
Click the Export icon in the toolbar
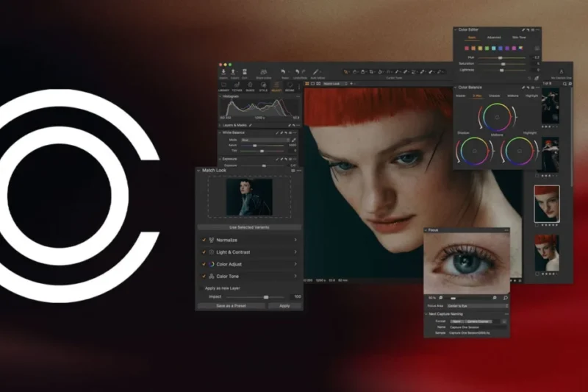(x=233, y=71)
